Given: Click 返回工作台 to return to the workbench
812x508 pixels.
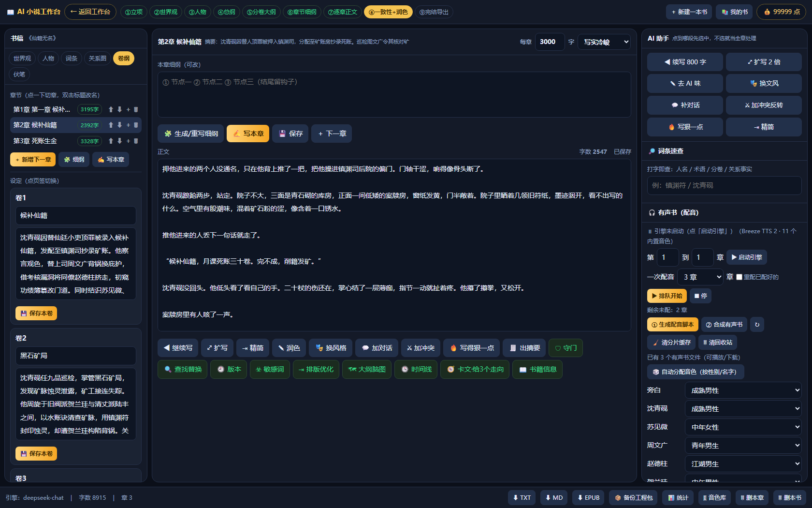Looking at the screenshot, I should click(x=90, y=12).
